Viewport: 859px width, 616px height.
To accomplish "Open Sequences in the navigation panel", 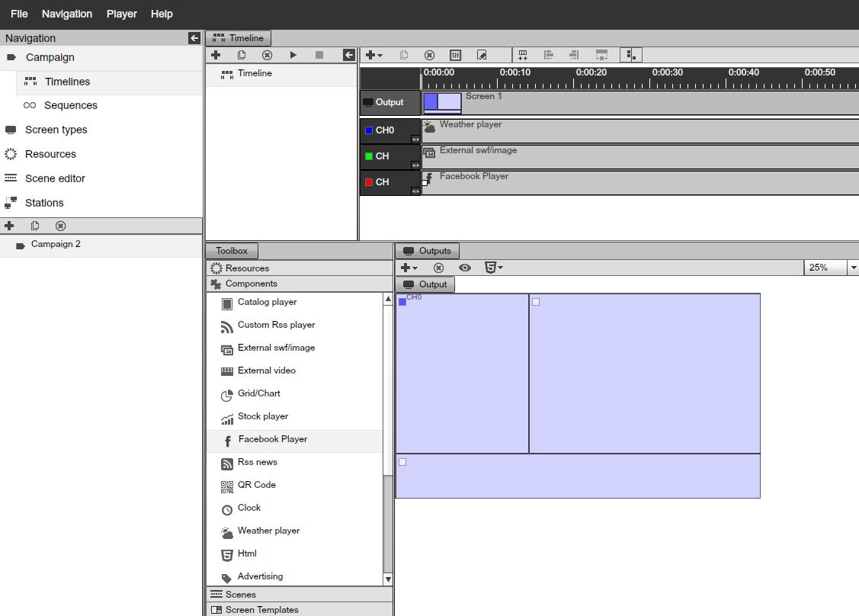I will click(70, 105).
